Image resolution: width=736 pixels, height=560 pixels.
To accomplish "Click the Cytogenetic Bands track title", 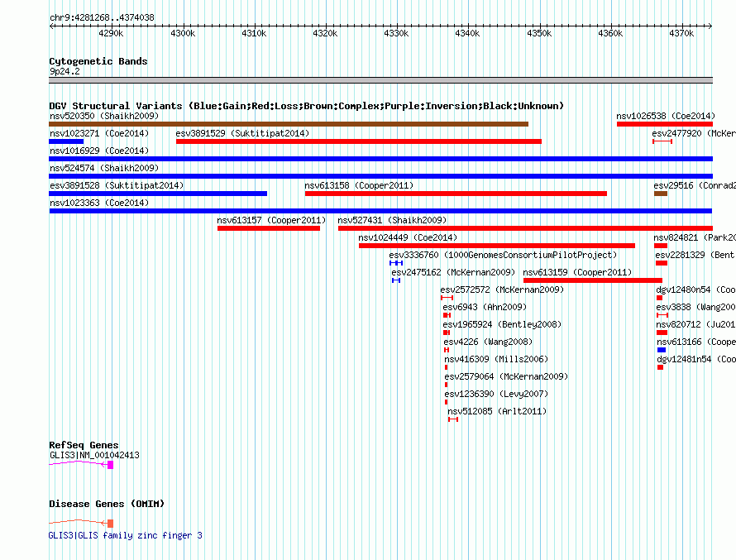I will click(98, 61).
